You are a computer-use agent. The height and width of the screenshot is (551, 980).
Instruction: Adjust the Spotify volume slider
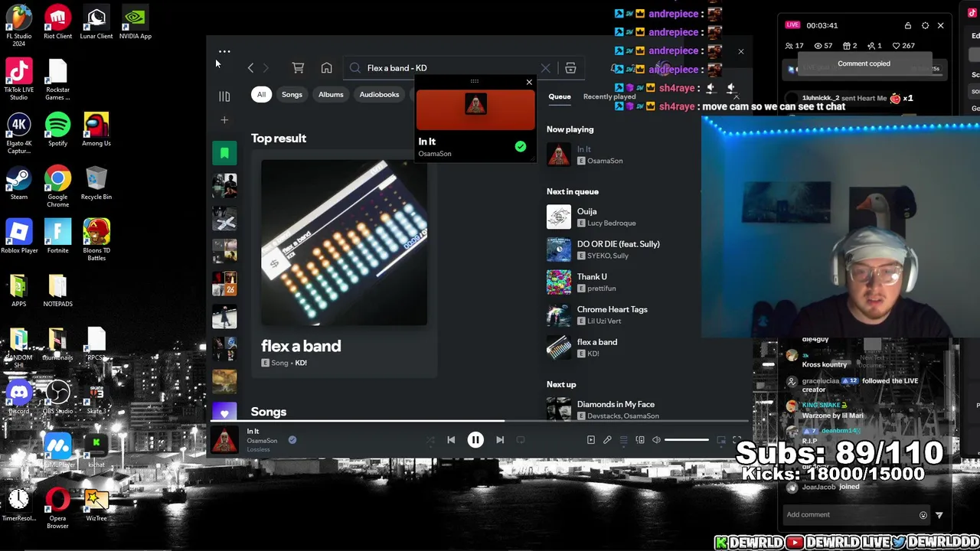687,440
